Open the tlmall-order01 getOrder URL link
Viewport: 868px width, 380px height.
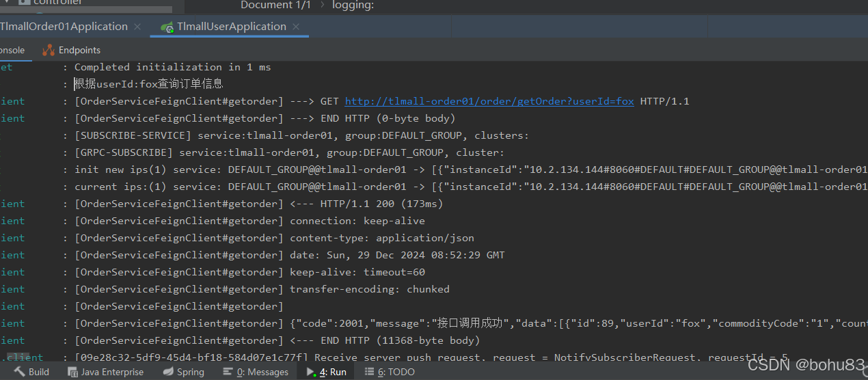click(x=489, y=101)
